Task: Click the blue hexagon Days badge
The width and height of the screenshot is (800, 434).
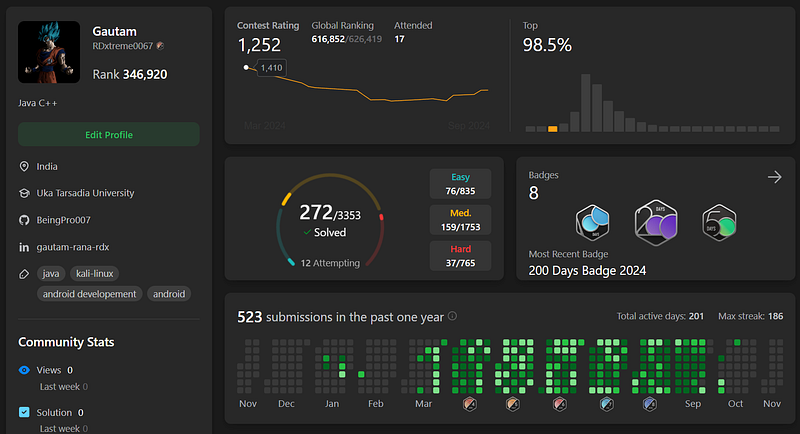Action: 592,222
